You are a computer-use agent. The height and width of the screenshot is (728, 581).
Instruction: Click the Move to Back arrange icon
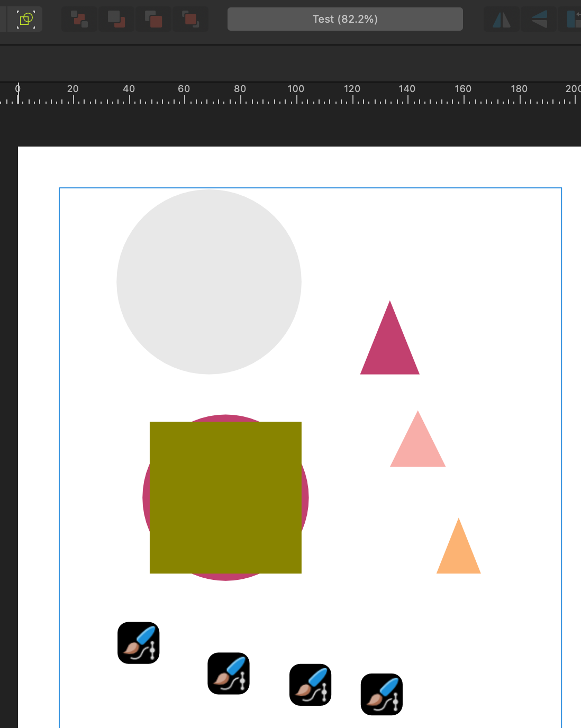(79, 20)
